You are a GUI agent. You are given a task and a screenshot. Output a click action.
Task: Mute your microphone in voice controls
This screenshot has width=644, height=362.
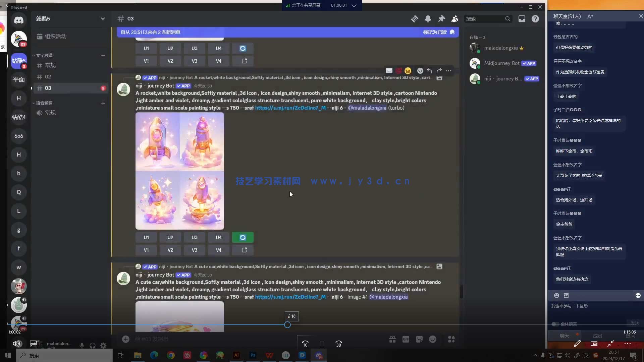coord(82,346)
